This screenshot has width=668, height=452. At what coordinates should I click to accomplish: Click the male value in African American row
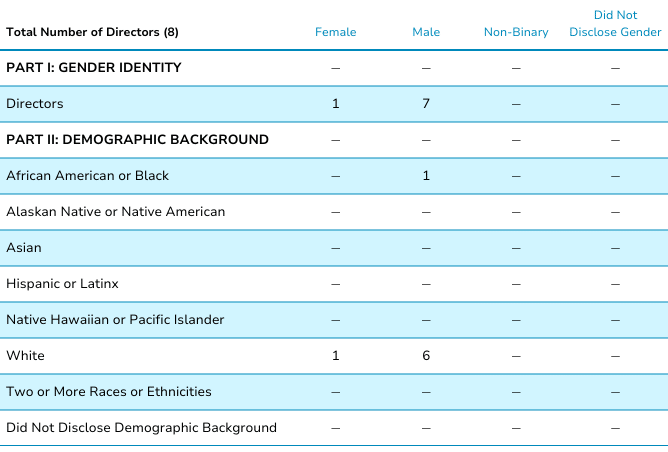click(426, 176)
